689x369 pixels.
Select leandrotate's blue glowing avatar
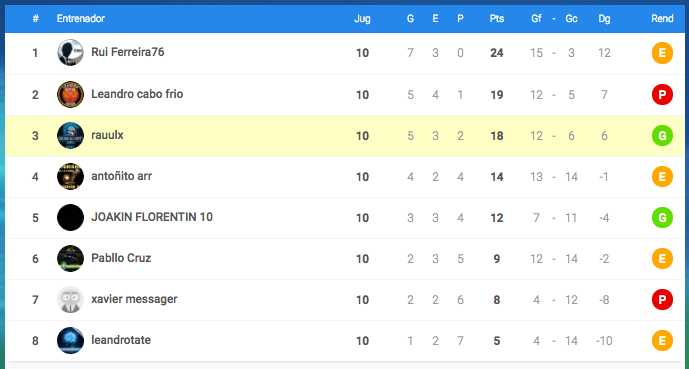click(70, 340)
